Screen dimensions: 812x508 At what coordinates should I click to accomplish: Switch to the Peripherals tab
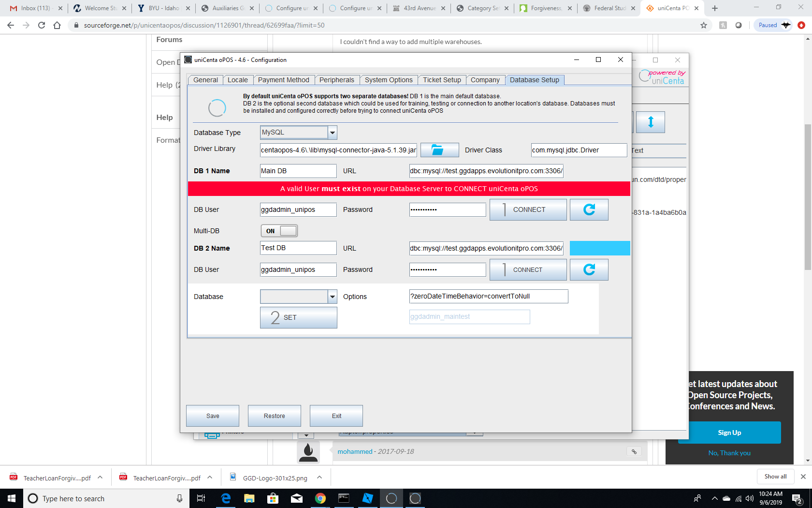click(336, 80)
